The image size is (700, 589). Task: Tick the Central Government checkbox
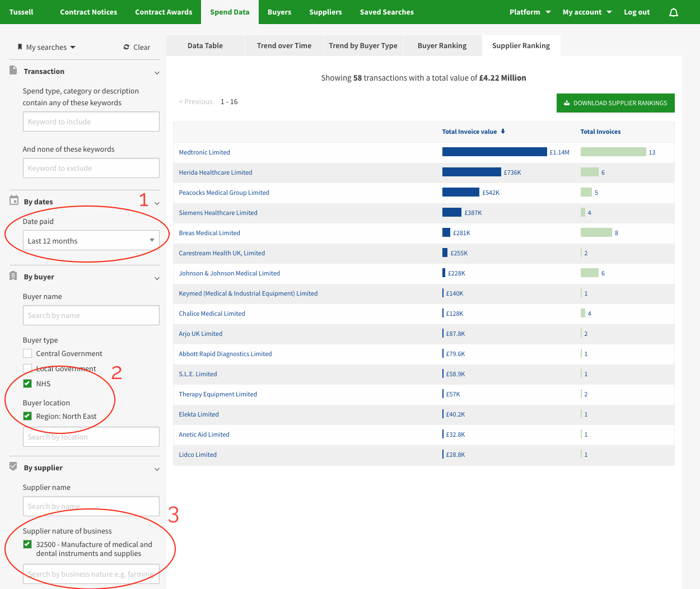(x=27, y=353)
